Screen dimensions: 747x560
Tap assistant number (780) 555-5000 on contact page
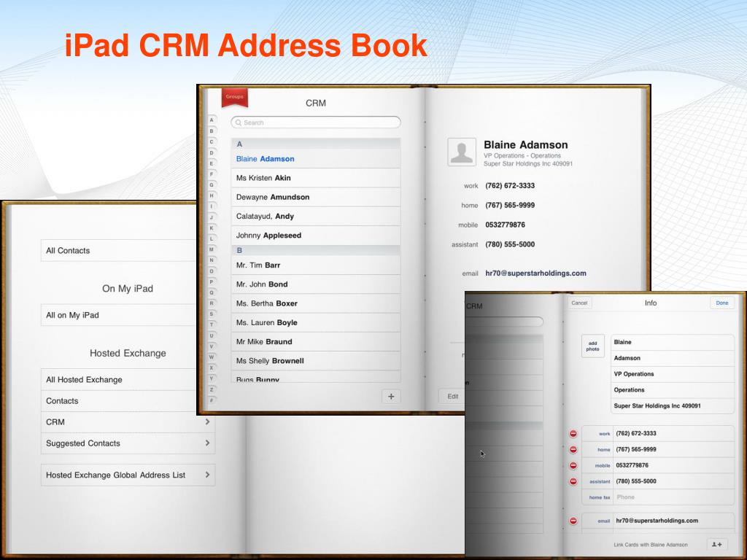[510, 244]
